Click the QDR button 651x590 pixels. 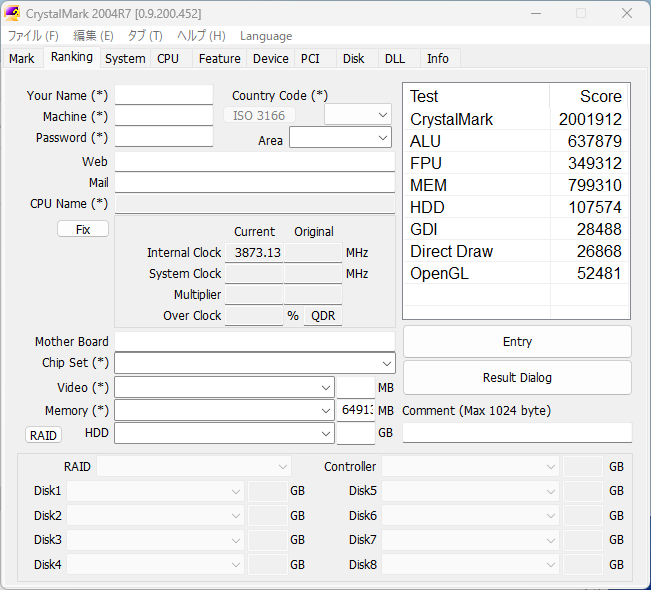(x=323, y=316)
